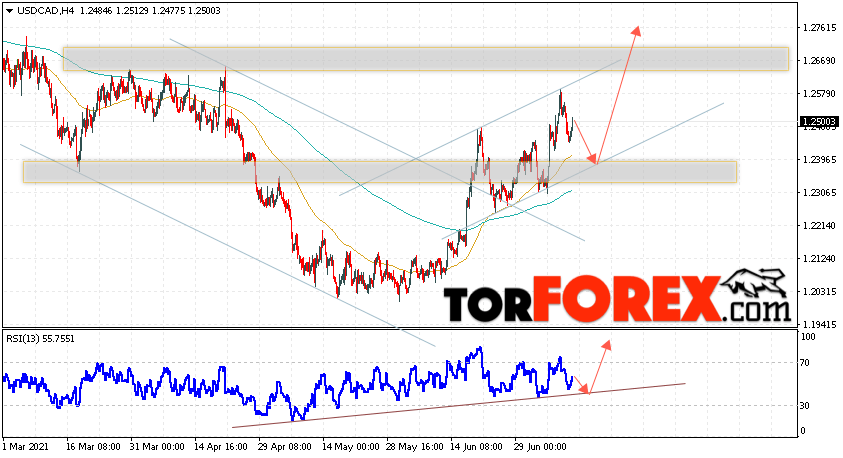Click the 1.19415 price axis label

pyautogui.click(x=819, y=325)
